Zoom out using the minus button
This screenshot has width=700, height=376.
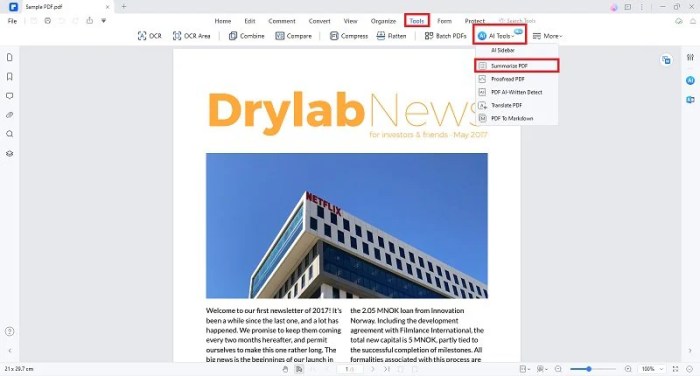click(x=558, y=369)
